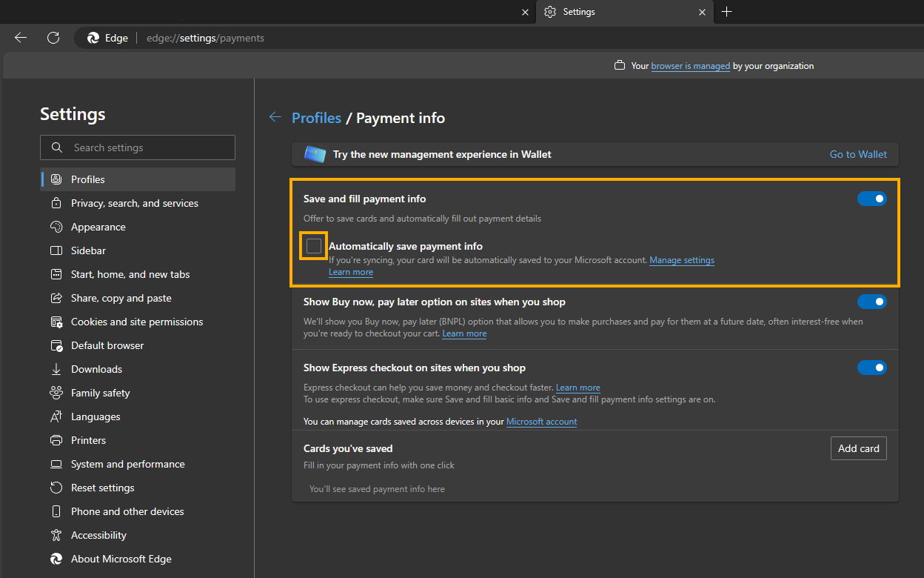Click Learn more link for Express checkout
924x578 pixels.
[578, 388]
